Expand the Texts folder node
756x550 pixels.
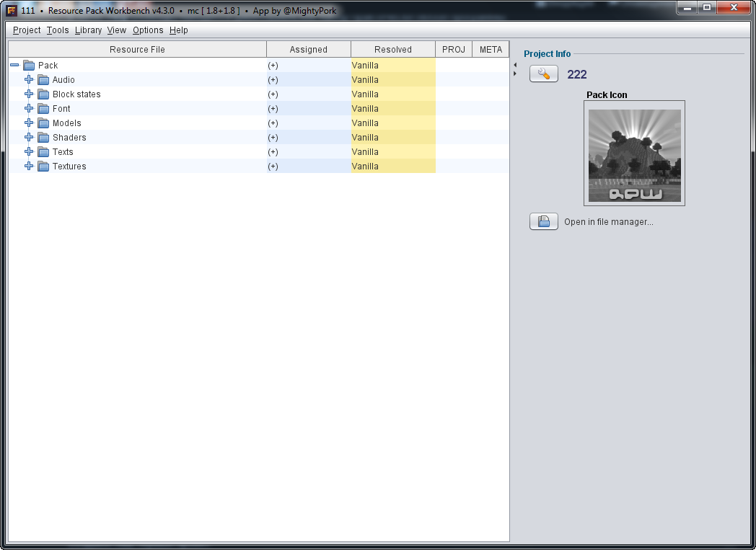tap(29, 152)
